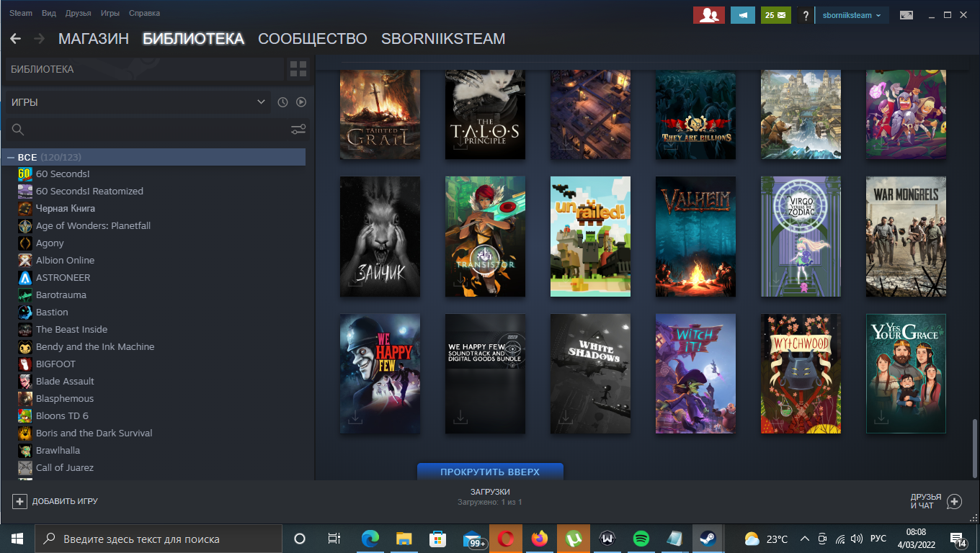Select Brawlhalla in the game list
This screenshot has height=553, width=980.
(x=58, y=450)
